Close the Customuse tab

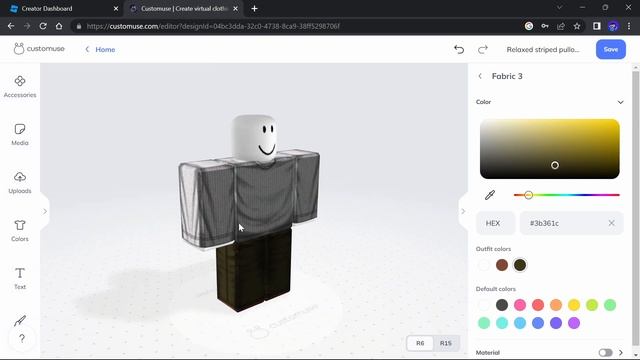point(236,9)
